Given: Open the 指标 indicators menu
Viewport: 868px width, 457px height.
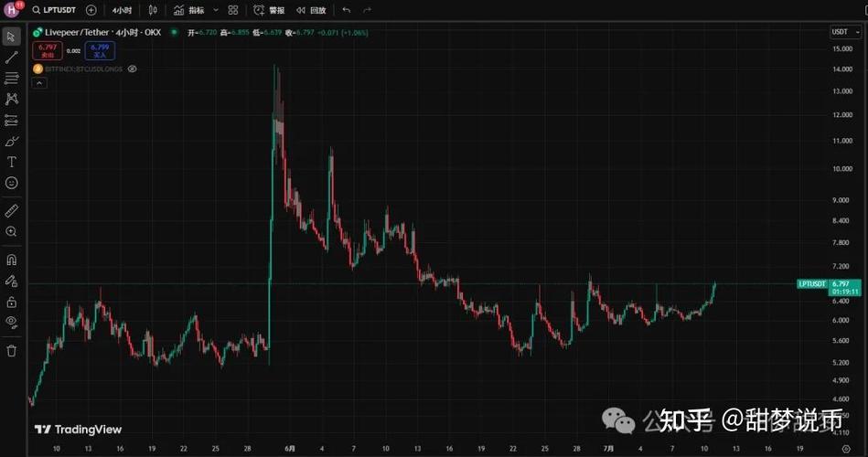Looking at the screenshot, I should pos(190,10).
